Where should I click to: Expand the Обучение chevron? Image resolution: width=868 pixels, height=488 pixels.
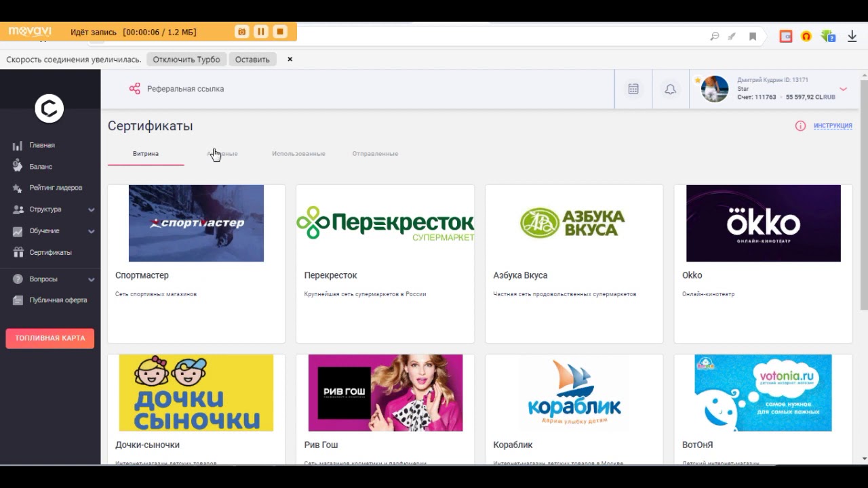point(91,231)
